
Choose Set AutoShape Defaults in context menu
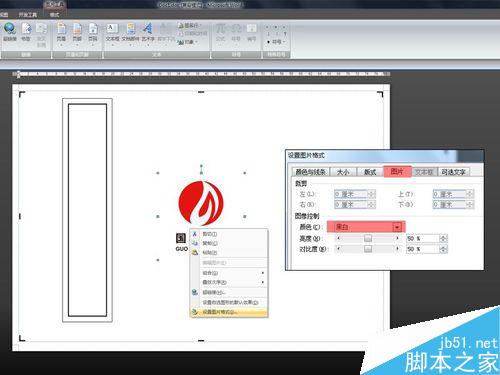[x=229, y=302]
